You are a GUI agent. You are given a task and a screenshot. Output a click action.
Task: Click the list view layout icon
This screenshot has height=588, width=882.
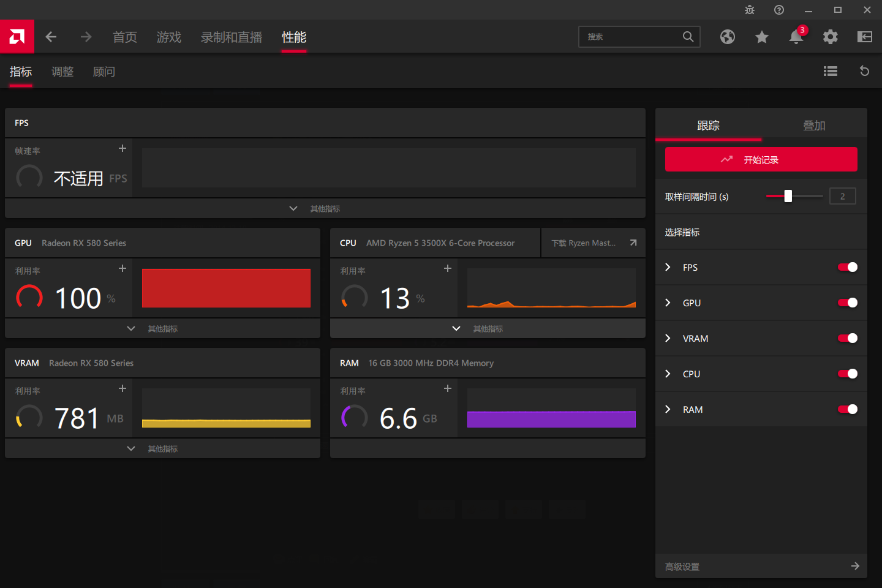point(831,71)
